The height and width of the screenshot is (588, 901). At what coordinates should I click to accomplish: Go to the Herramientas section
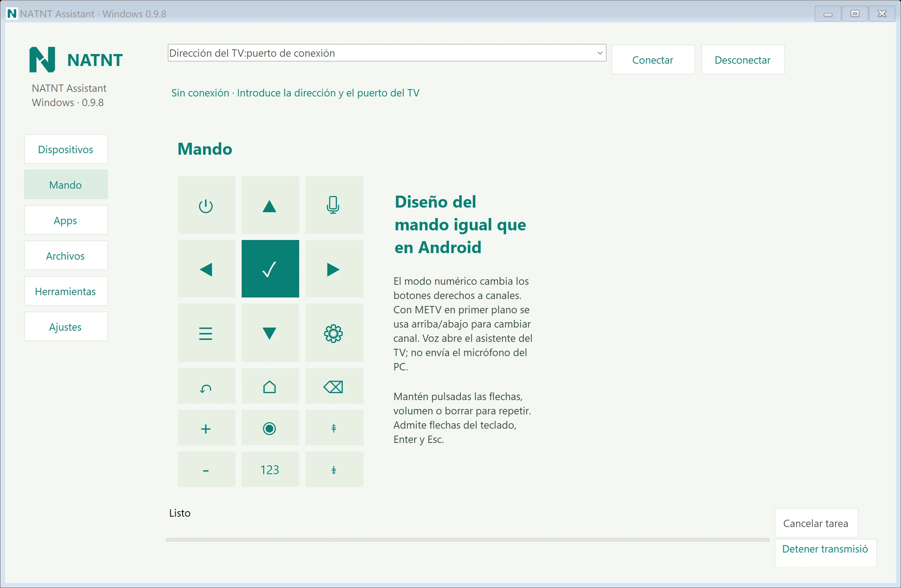pos(66,291)
